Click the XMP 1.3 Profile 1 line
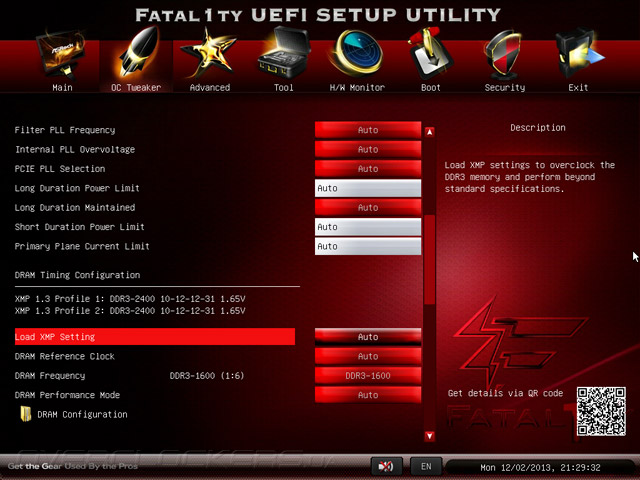Viewport: 640px width, 480px height. coord(130,299)
